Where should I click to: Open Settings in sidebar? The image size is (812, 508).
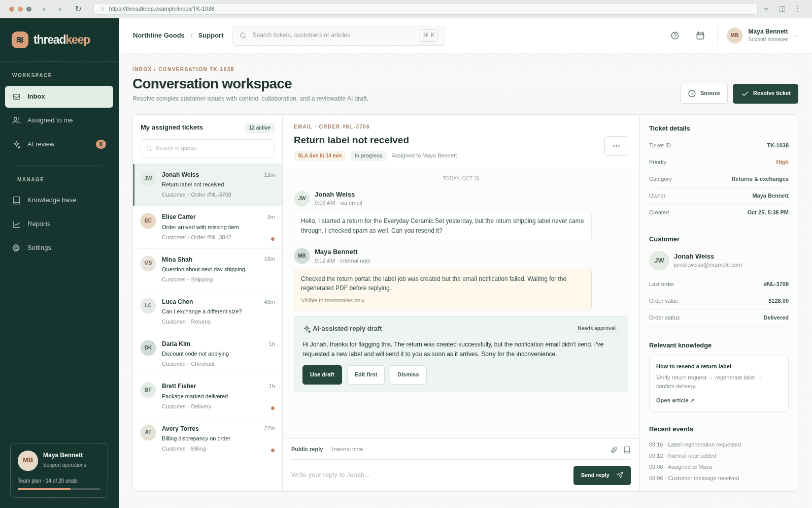pos(59,248)
